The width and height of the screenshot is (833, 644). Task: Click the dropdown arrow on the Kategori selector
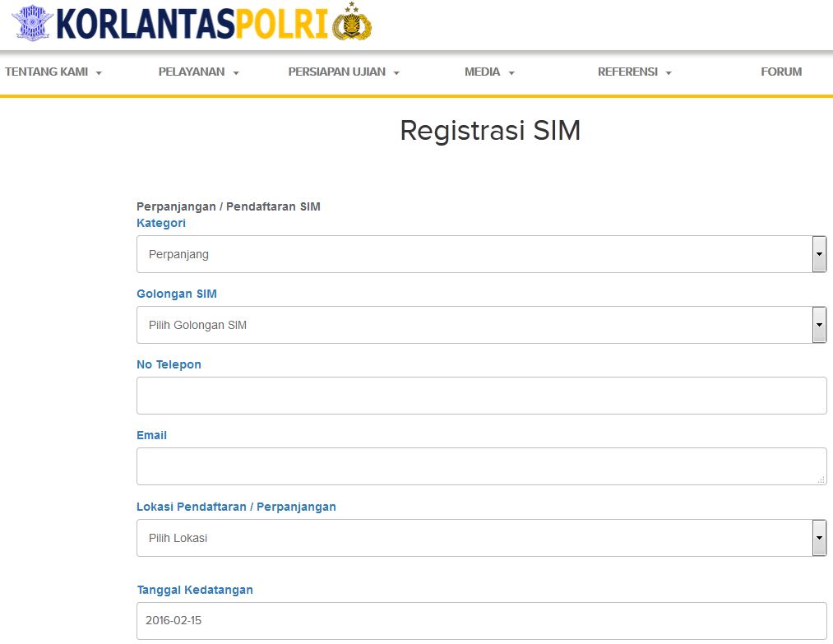pyautogui.click(x=818, y=254)
